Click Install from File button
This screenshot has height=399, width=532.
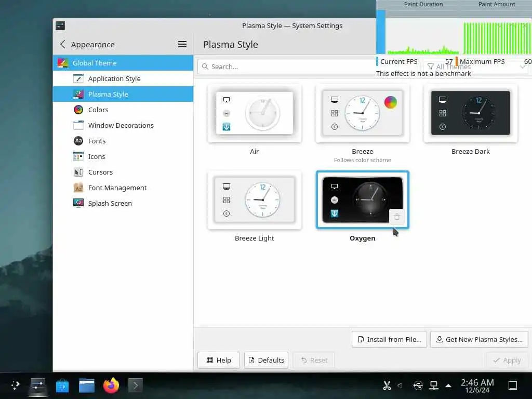[390, 340]
